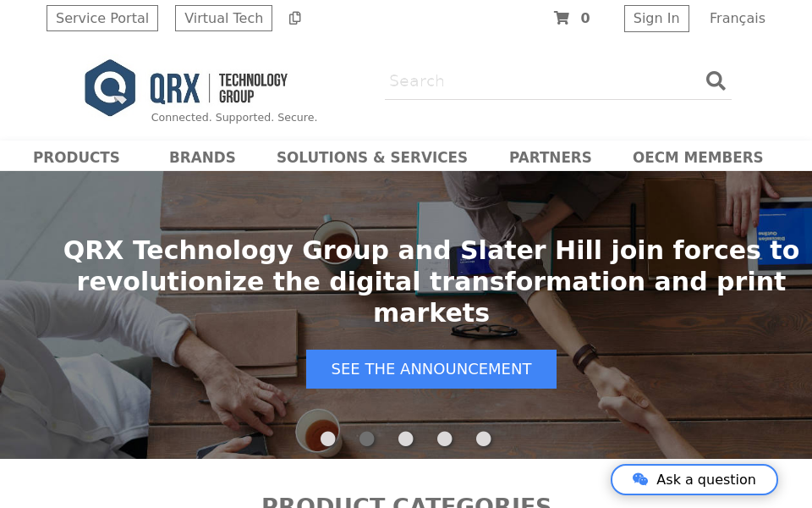
Task: Open the PARTNERS menu item
Action: [550, 157]
